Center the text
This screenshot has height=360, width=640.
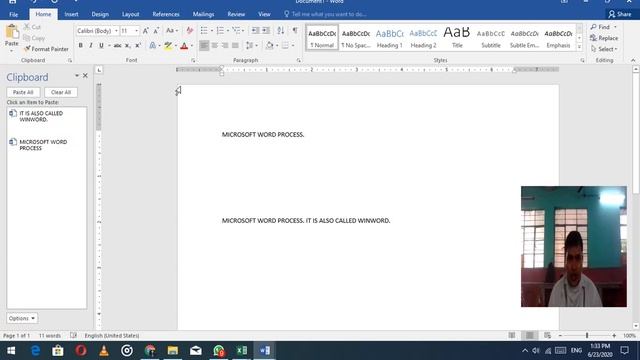click(x=215, y=46)
